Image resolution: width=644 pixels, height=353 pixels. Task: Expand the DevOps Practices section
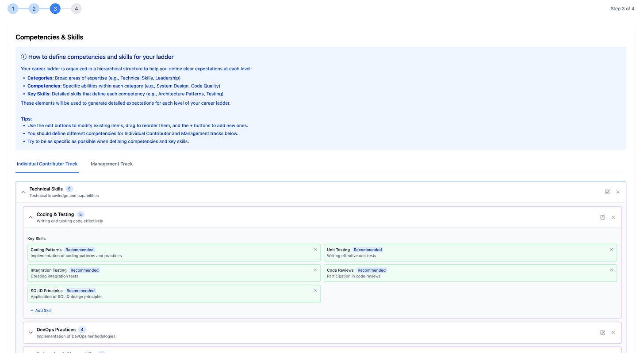point(31,332)
